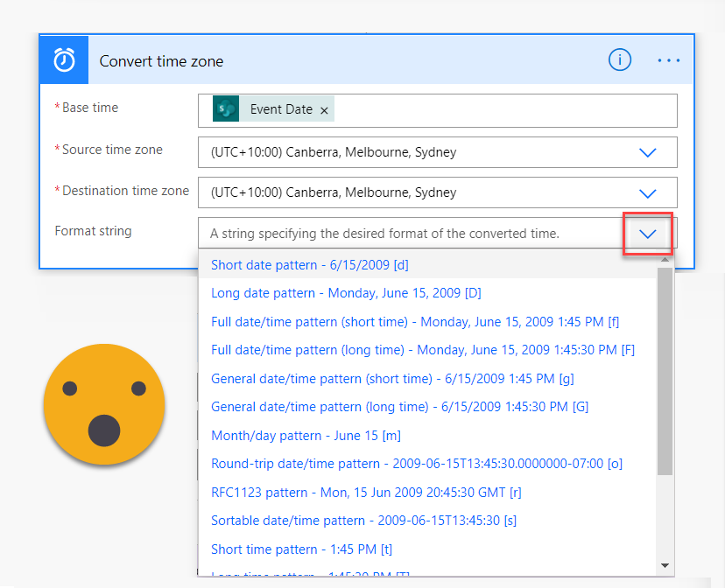Click the Source time zone label
The image size is (725, 588).
click(112, 150)
